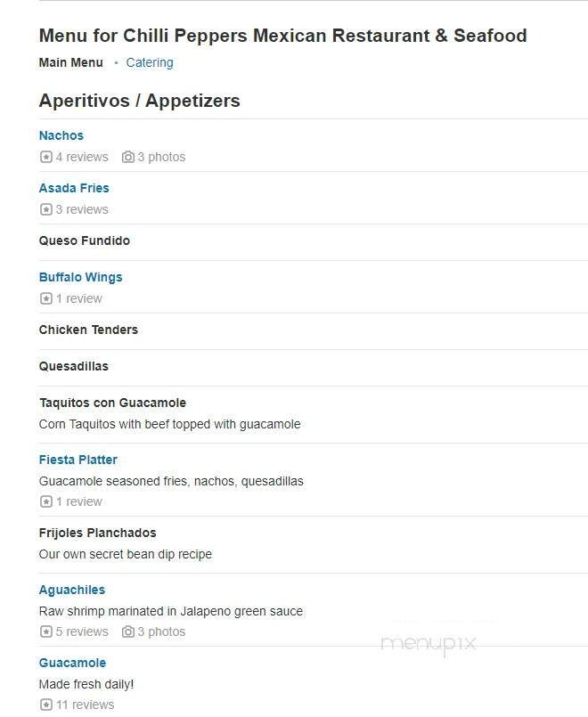Click the restaurant name heading
588x717 pixels.
[282, 36]
